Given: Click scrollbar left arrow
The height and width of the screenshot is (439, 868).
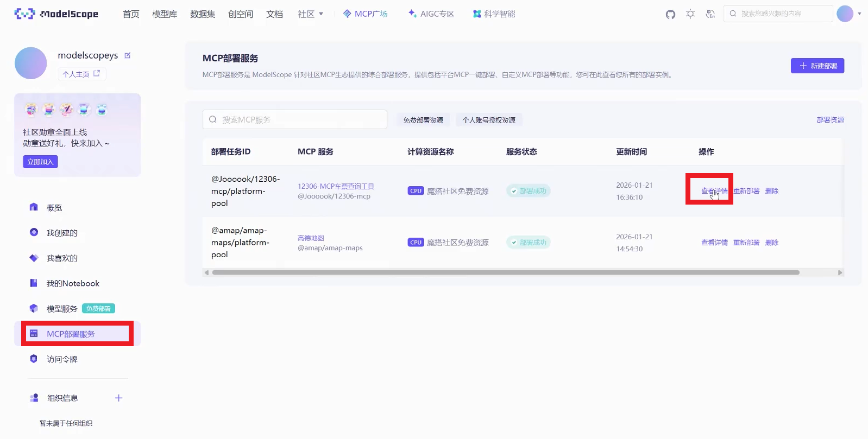Looking at the screenshot, I should [206, 272].
